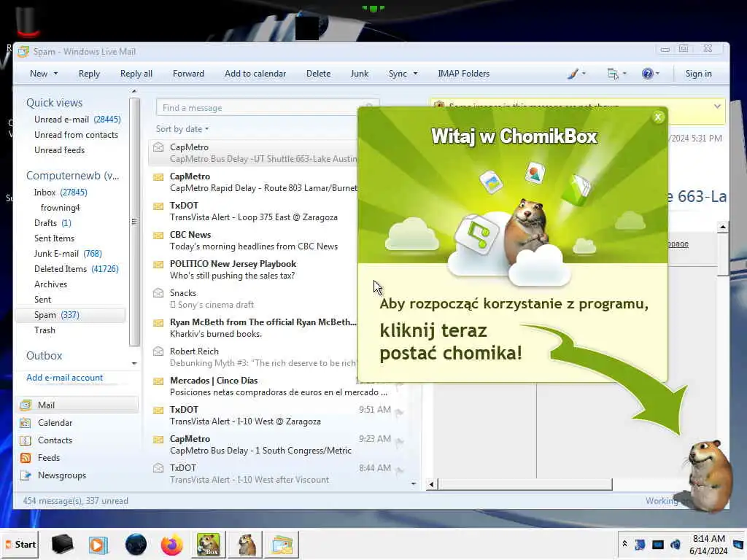Image resolution: width=747 pixels, height=560 pixels.
Task: Open Windows Live Mail taskbar icon
Action: [x=282, y=545]
